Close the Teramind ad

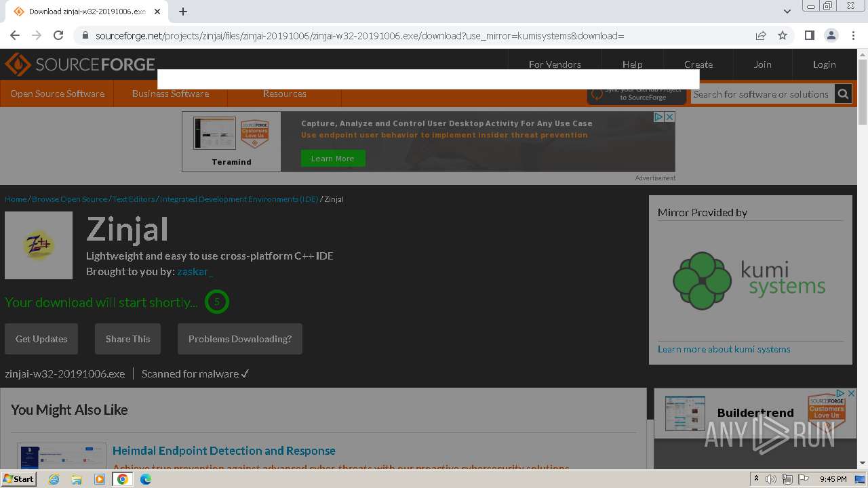click(x=669, y=117)
